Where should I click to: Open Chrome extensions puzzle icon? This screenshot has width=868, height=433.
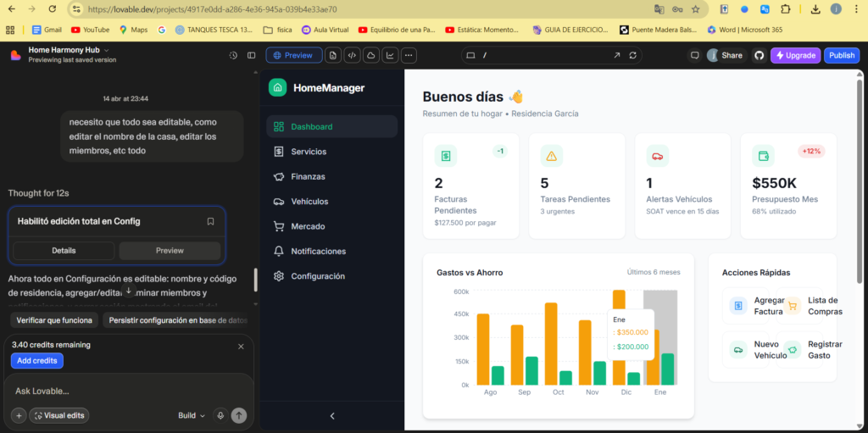click(785, 8)
